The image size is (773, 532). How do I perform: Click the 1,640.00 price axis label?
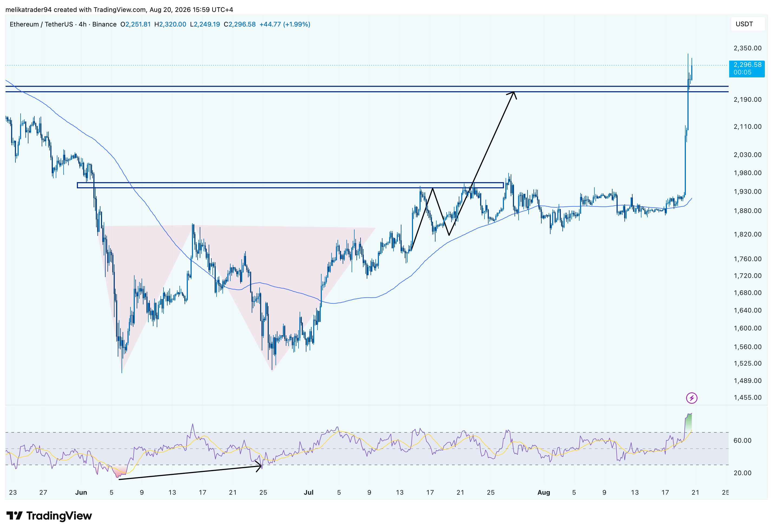click(747, 310)
